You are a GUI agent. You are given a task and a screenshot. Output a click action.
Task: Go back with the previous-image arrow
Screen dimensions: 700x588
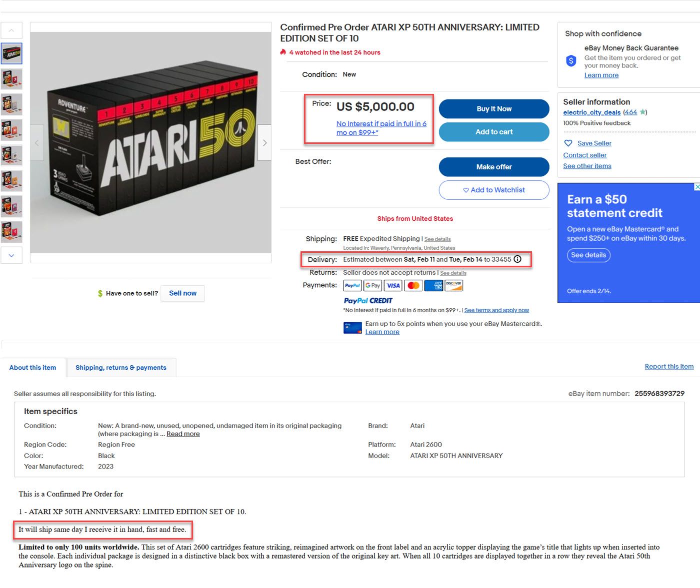pos(37,143)
